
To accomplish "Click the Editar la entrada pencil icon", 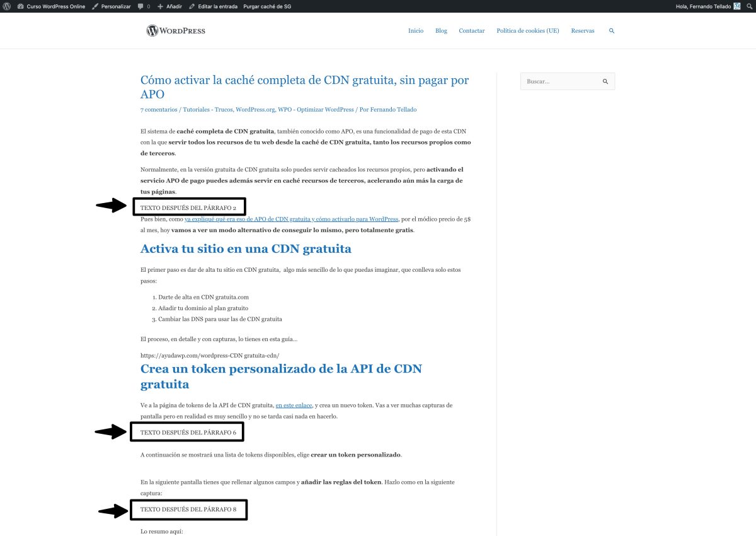I will (x=193, y=6).
